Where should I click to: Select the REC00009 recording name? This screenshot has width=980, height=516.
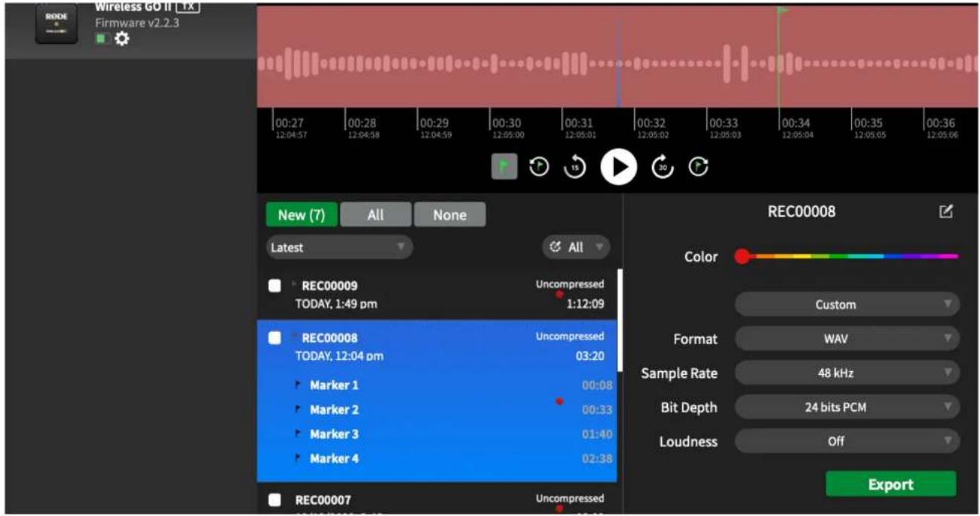coord(329,286)
